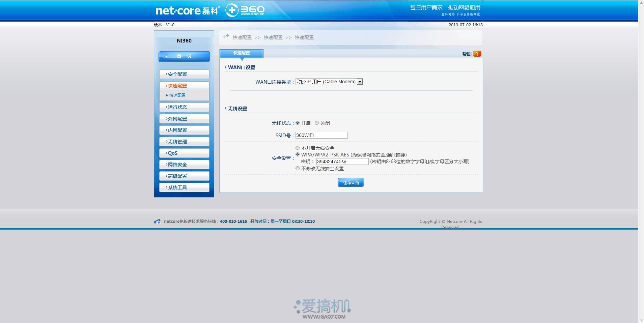The width and height of the screenshot is (644, 323).
Task: Click the date 2013-07-02 16:18
Action: [466, 25]
